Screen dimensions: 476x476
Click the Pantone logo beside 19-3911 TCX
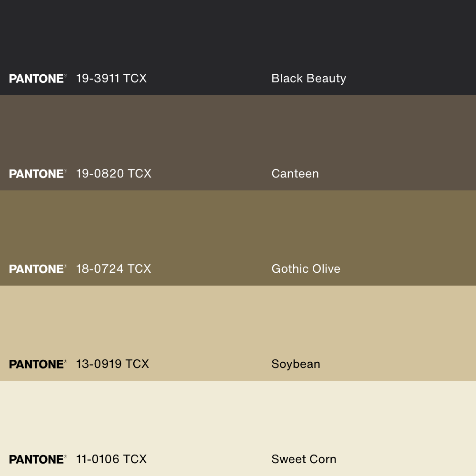38,79
